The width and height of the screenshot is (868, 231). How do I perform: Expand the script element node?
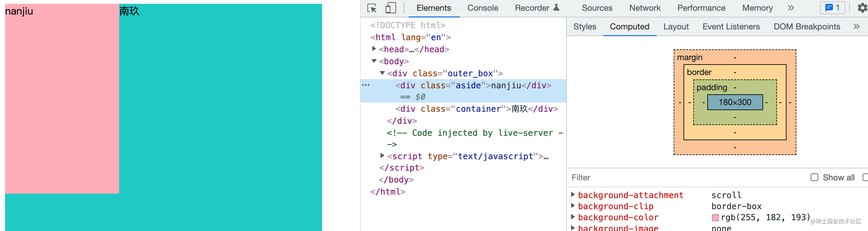(x=382, y=156)
